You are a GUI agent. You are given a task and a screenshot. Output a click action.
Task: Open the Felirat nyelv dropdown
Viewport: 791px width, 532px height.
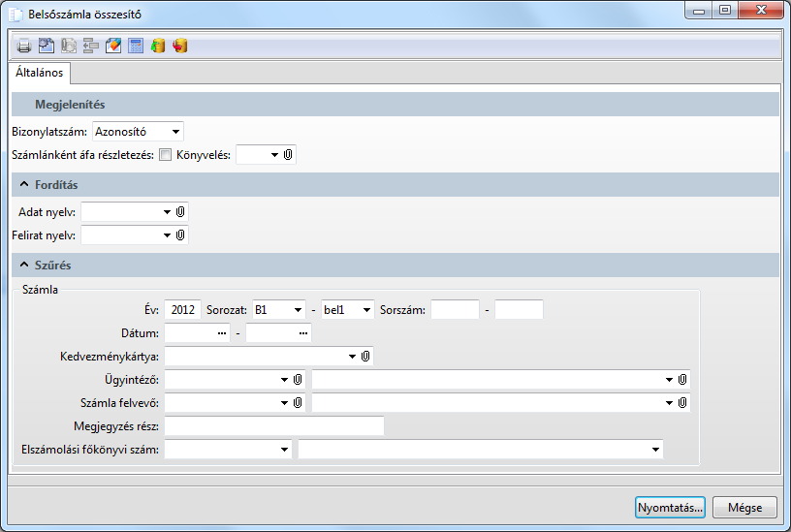pos(167,235)
